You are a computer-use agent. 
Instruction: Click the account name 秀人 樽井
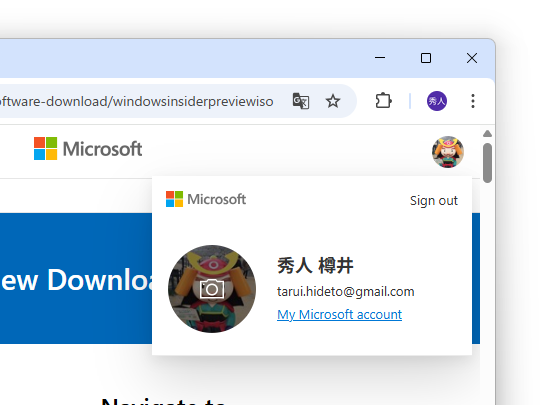click(x=315, y=266)
